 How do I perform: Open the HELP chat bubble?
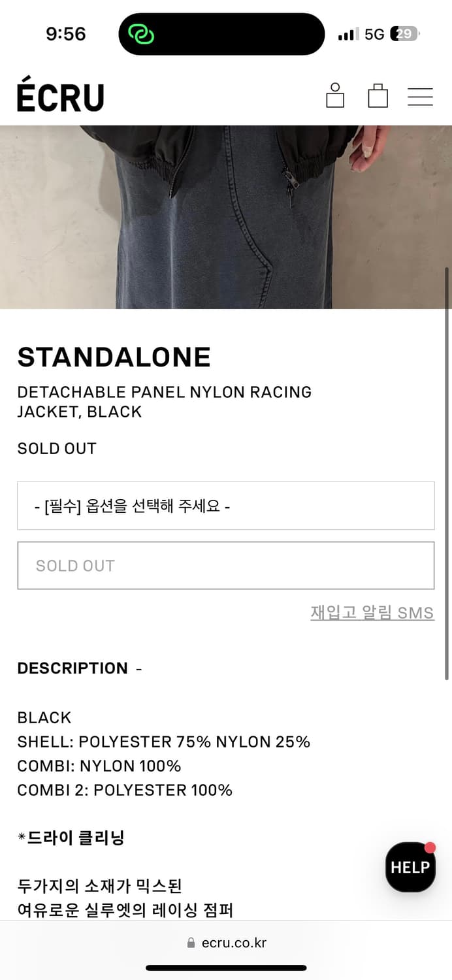pos(410,867)
